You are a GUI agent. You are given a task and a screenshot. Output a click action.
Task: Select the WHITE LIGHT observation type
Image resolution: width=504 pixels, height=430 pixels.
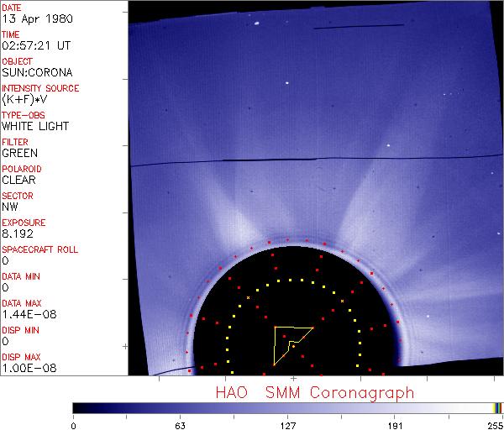click(x=35, y=126)
